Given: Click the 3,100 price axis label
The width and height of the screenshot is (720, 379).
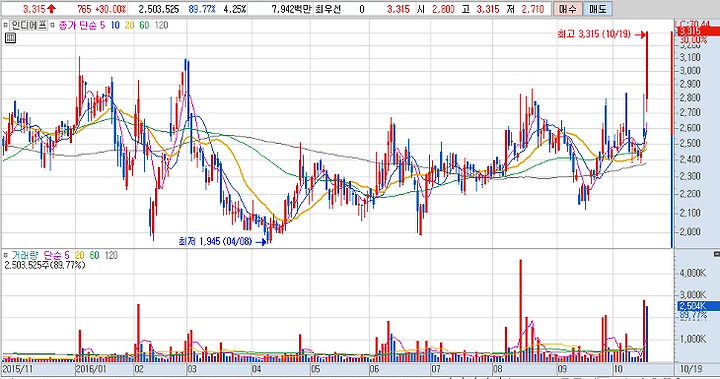Looking at the screenshot, I should tap(690, 57).
